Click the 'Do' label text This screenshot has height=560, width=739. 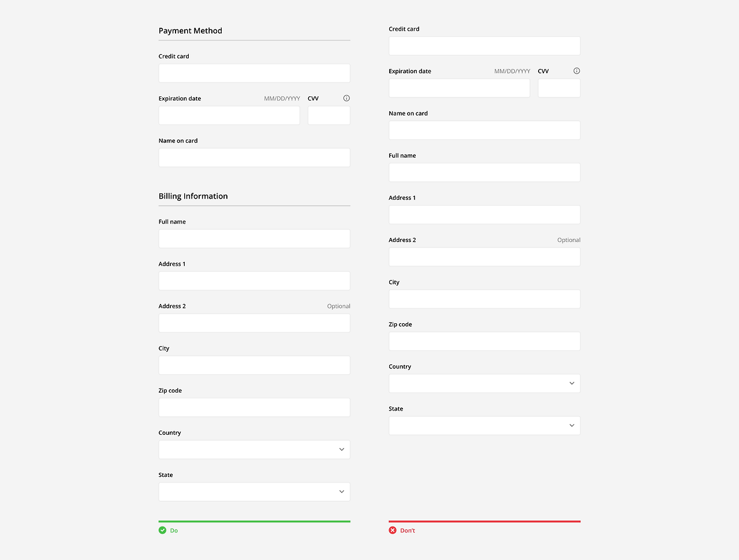(x=173, y=530)
